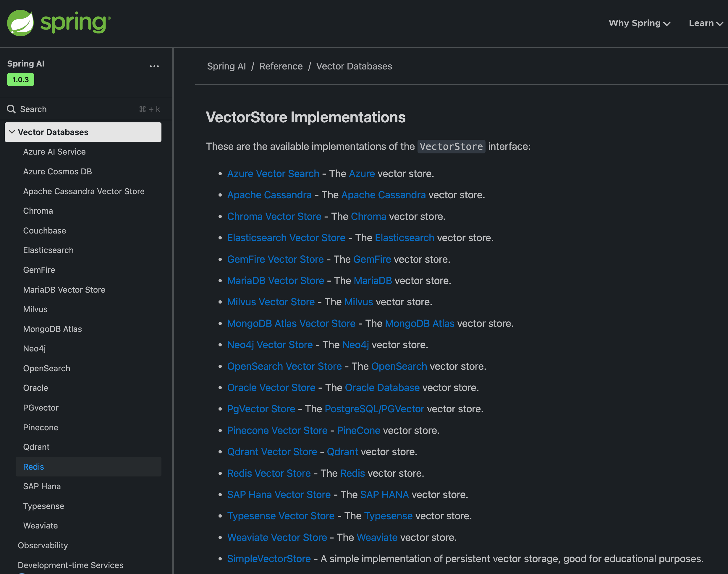Click the Spring leaf logo
Image resolution: width=728 pixels, height=574 pixels.
pos(20,23)
